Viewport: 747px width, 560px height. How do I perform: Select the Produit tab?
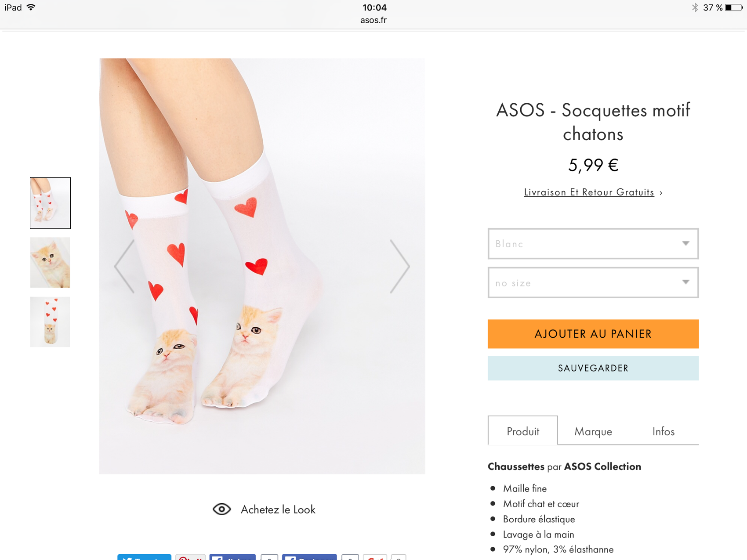(522, 431)
